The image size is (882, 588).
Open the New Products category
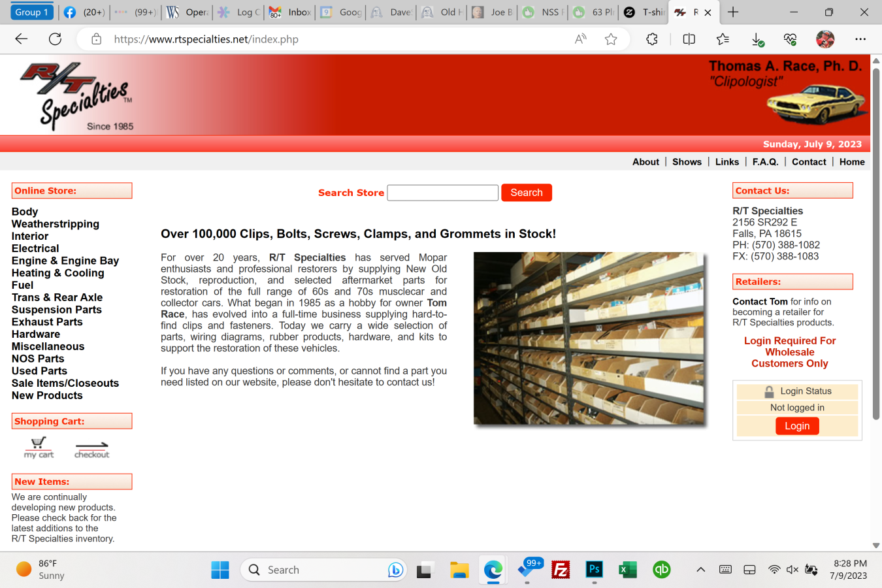tap(47, 395)
